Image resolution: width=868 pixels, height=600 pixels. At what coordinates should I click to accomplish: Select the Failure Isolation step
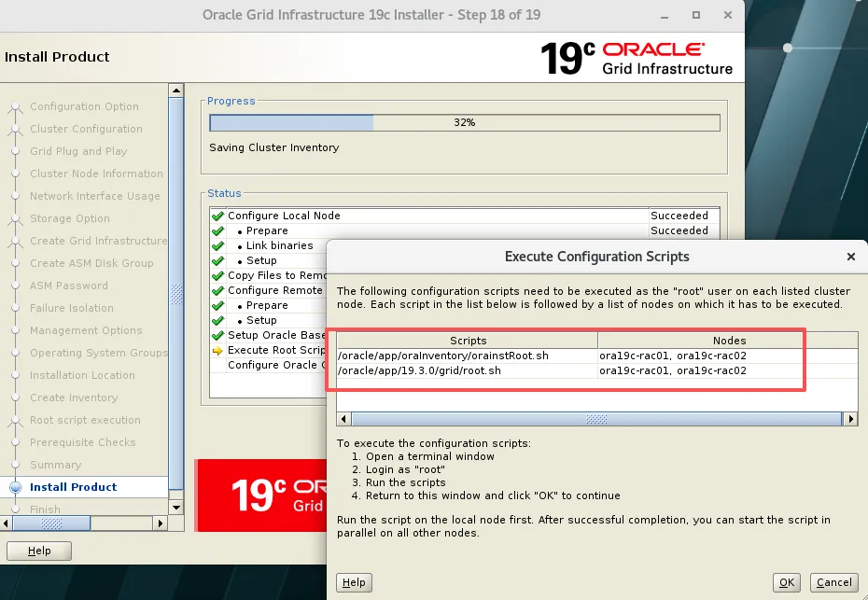pyautogui.click(x=72, y=308)
